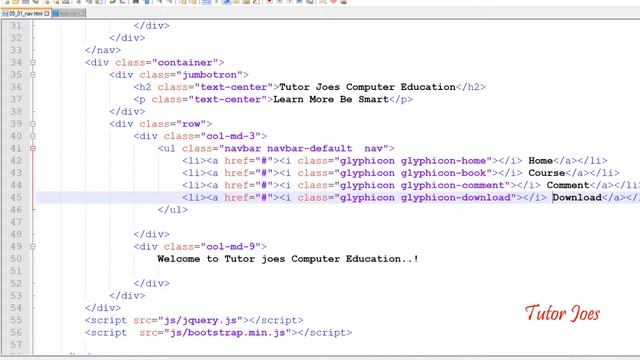Collapse the ul navbar fold at line 41

33,148
